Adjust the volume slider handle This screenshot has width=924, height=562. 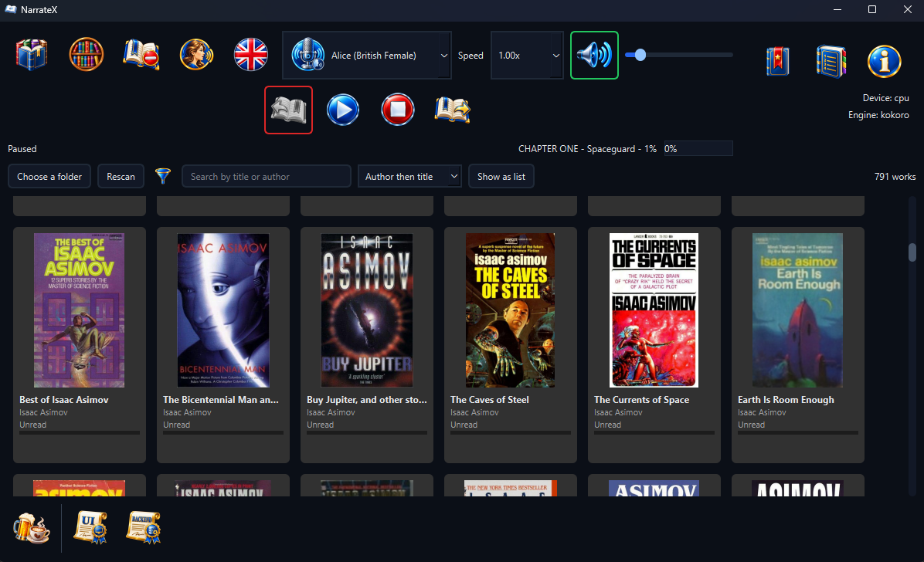coord(640,55)
